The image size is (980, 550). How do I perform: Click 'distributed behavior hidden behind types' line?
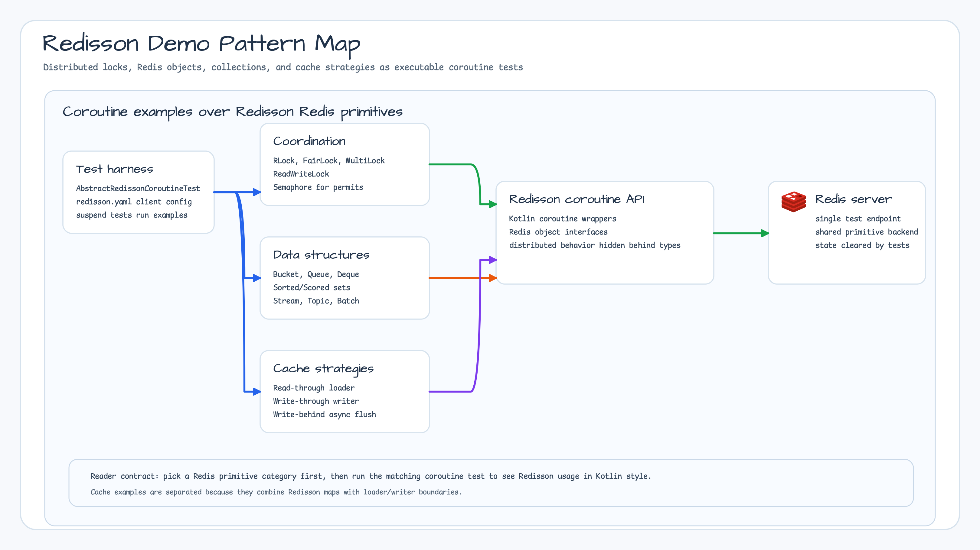(x=595, y=246)
